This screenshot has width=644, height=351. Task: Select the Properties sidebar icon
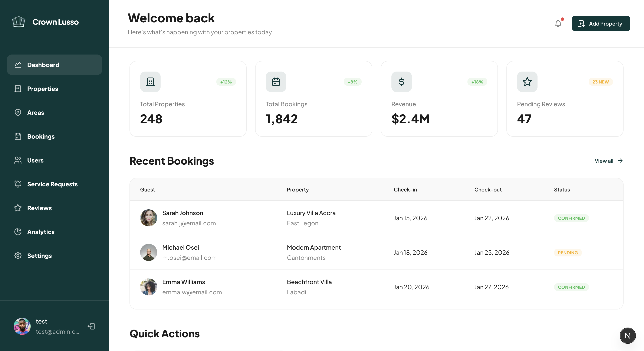18,89
